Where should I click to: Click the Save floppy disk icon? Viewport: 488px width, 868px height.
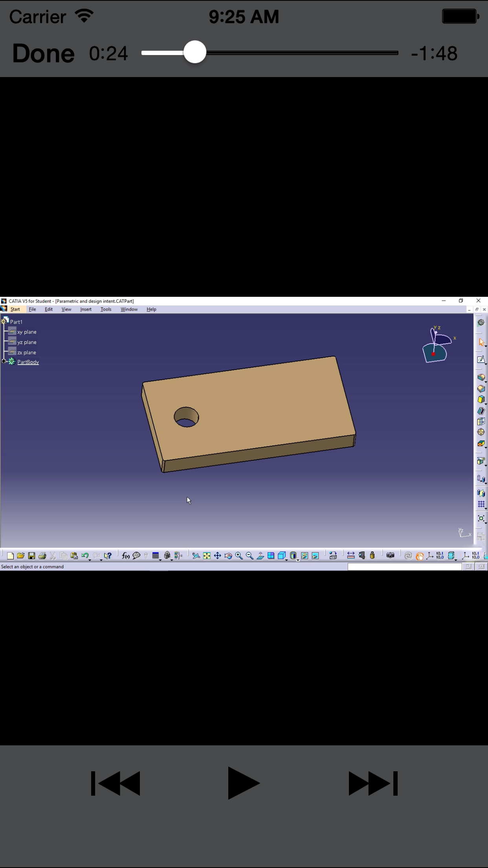coord(31,555)
